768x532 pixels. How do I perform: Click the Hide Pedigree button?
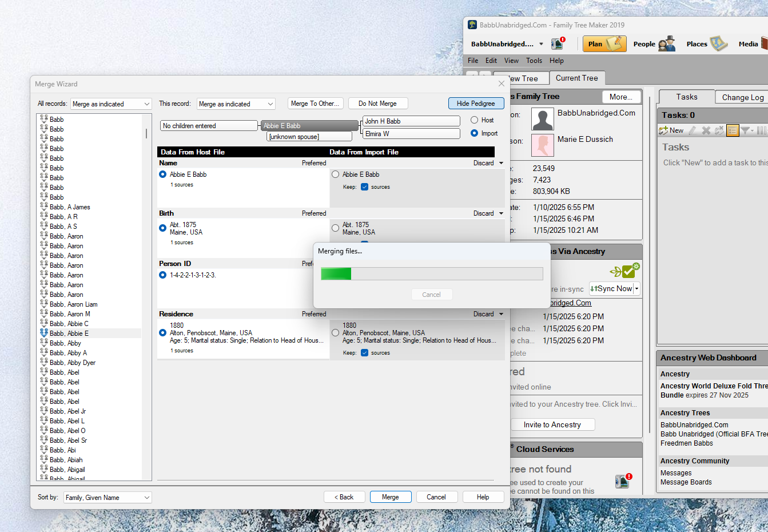click(476, 103)
